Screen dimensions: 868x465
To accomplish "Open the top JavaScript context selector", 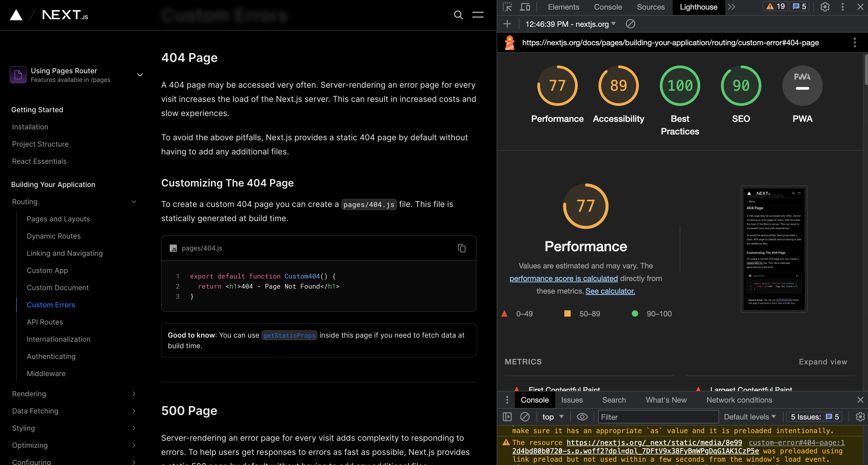I will (x=553, y=417).
